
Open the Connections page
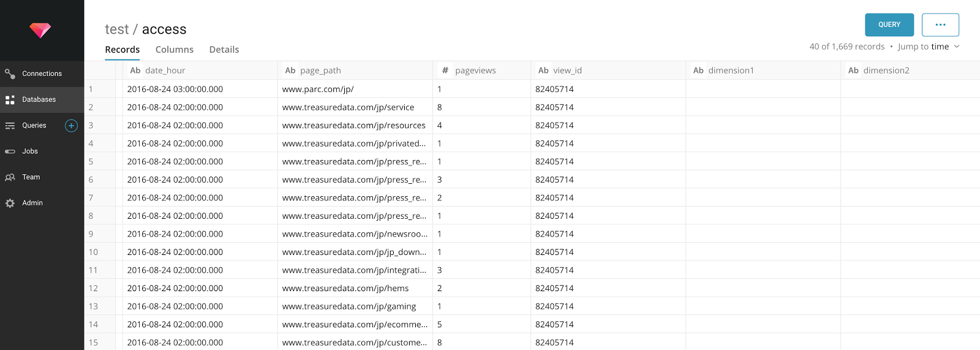click(x=42, y=74)
